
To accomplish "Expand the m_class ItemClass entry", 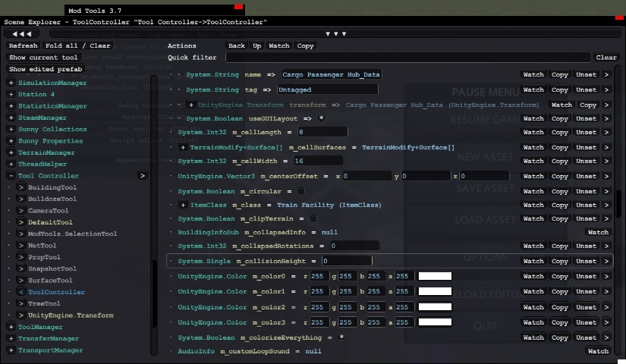I will coord(183,205).
